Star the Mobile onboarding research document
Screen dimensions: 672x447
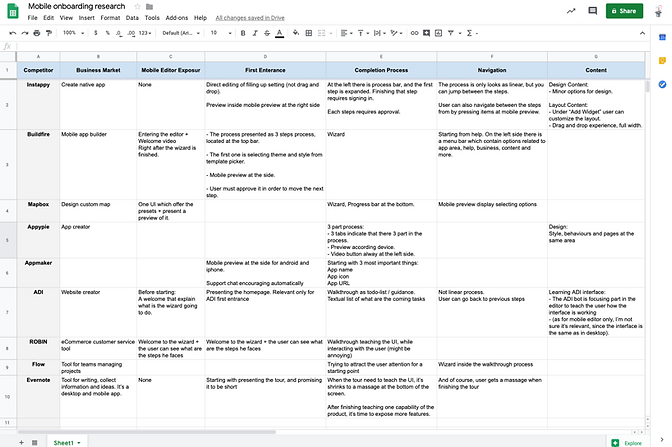click(x=138, y=6)
